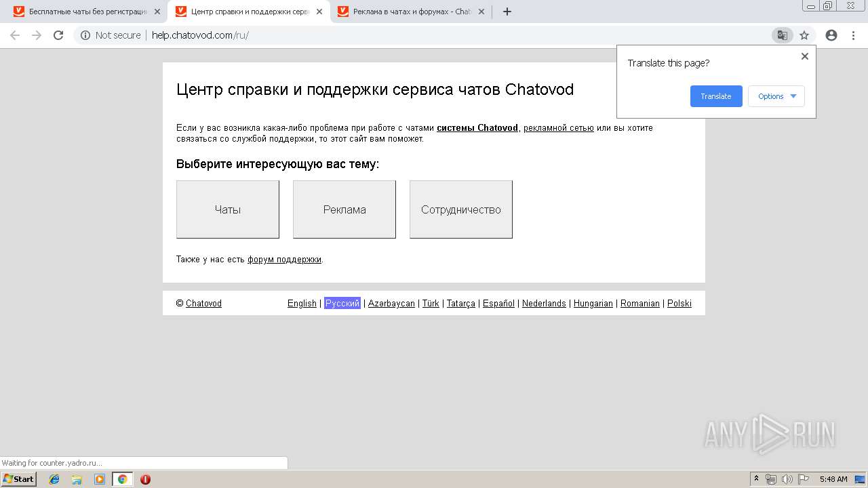
Task: Open the Windows Start button
Action: [18, 479]
